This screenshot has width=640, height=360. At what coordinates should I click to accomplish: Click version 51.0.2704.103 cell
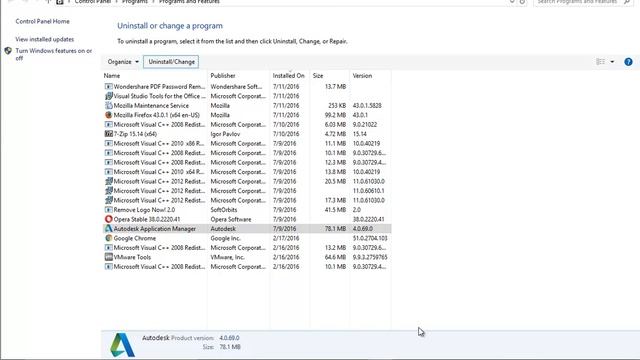click(370, 238)
